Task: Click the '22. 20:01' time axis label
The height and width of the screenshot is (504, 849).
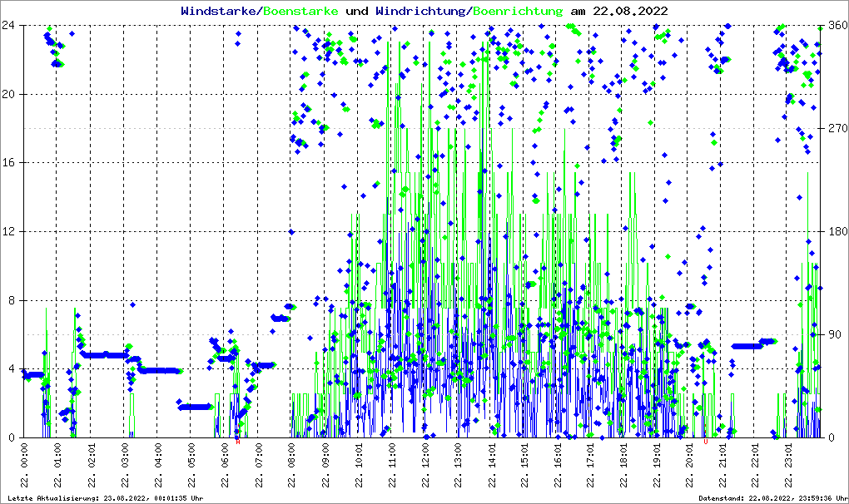Action: coord(689,465)
